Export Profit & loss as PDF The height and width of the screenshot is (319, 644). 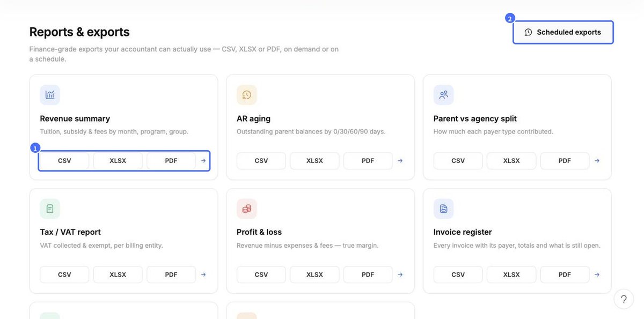(368, 275)
